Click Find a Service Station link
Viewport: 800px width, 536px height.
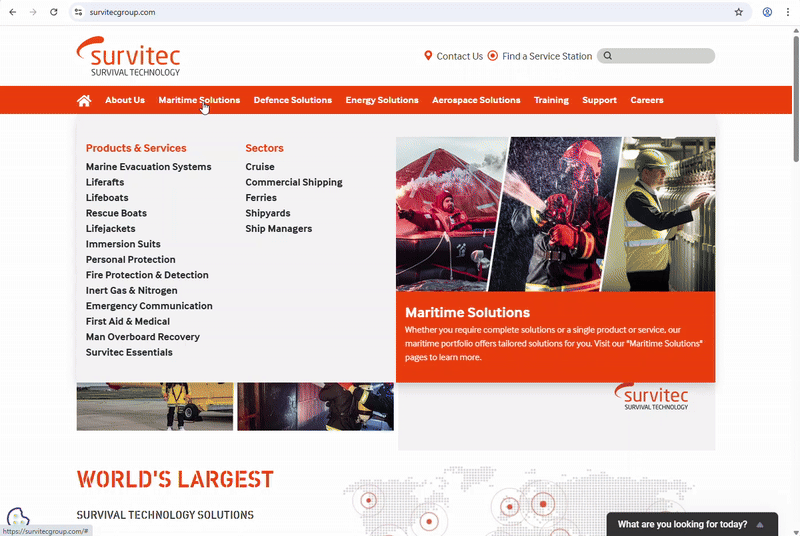pyautogui.click(x=547, y=56)
